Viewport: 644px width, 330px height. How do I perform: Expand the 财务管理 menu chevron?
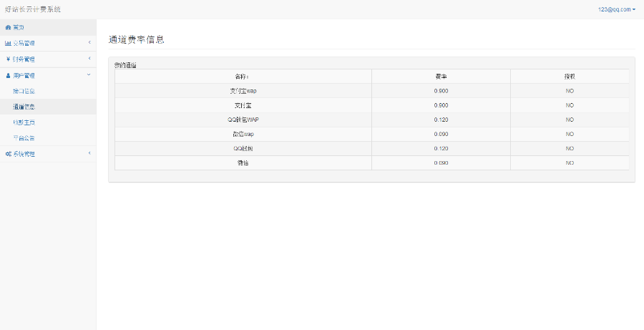[x=89, y=59]
